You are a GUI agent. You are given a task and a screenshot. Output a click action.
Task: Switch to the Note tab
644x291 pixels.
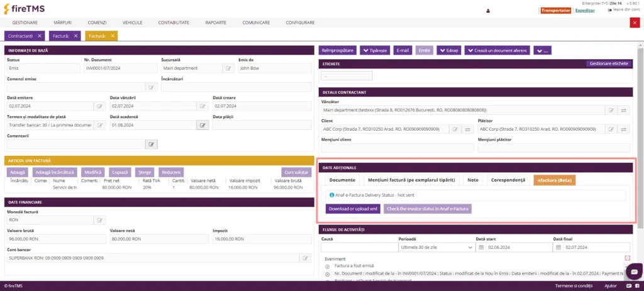pos(473,180)
